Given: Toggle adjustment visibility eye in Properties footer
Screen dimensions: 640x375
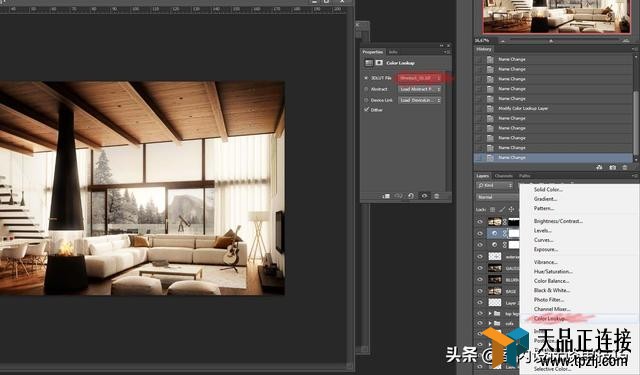Looking at the screenshot, I should pyautogui.click(x=424, y=196).
